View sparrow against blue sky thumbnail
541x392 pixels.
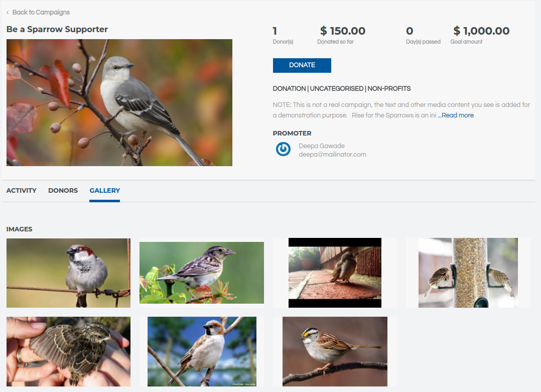(x=202, y=351)
